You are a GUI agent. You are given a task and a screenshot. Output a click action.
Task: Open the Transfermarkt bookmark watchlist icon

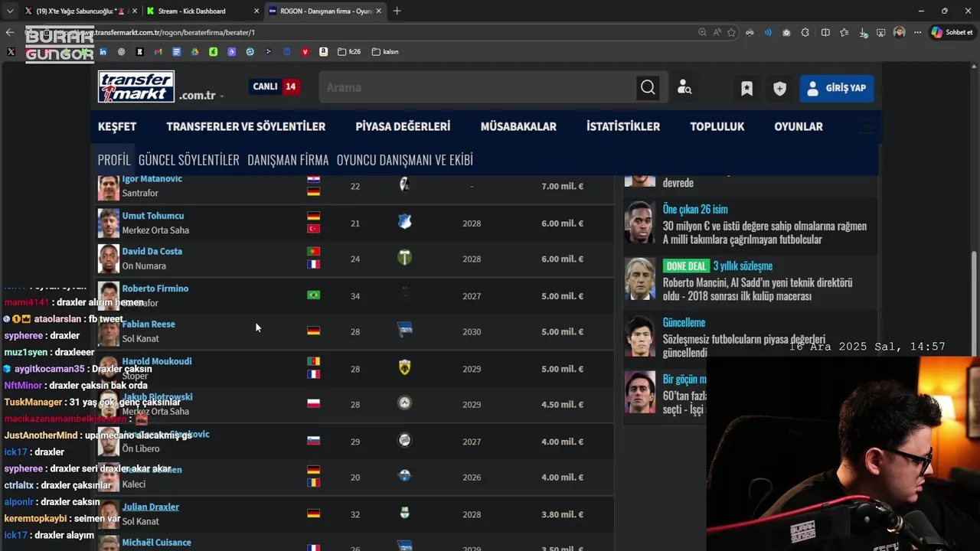coord(746,89)
